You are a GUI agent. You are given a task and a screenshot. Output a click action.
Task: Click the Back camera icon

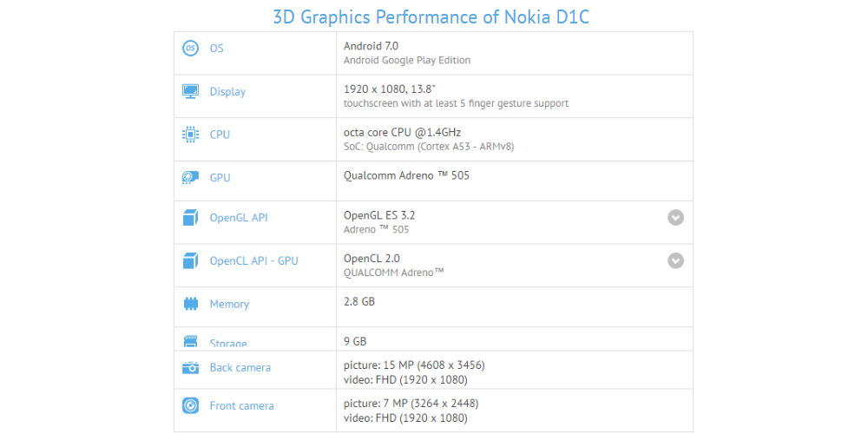tap(190, 367)
